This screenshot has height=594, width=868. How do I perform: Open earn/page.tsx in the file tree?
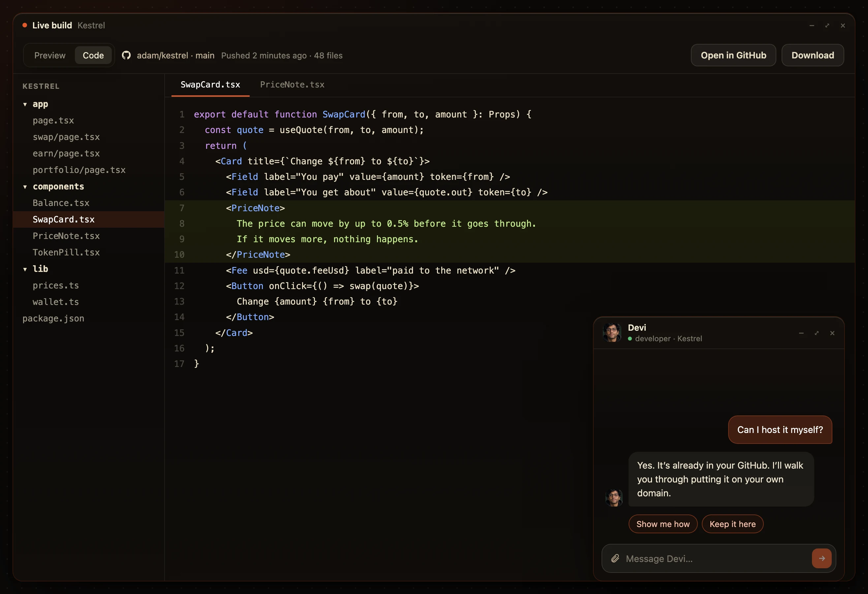[x=89, y=153]
